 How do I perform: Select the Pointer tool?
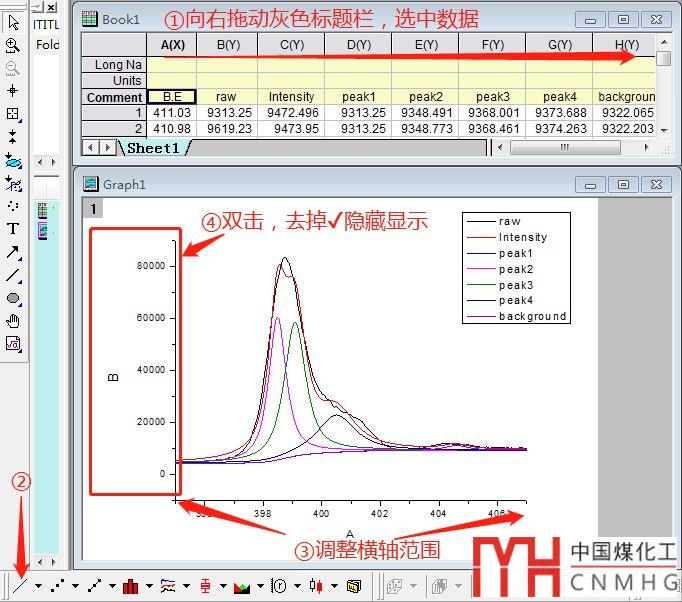pos(13,22)
